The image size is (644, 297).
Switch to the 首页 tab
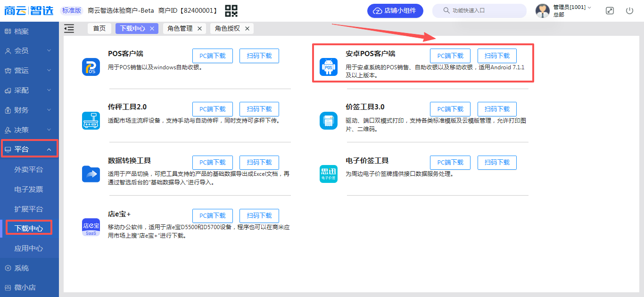point(99,29)
